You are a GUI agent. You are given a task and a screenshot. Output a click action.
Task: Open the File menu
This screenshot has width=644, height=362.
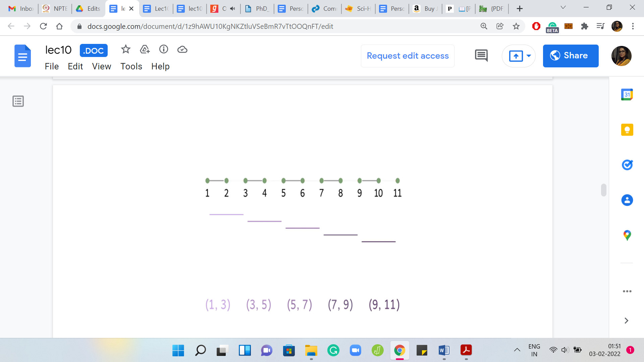52,66
